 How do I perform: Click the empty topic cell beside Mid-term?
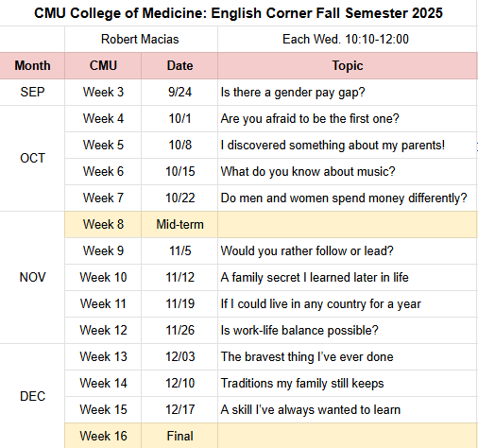point(348,224)
